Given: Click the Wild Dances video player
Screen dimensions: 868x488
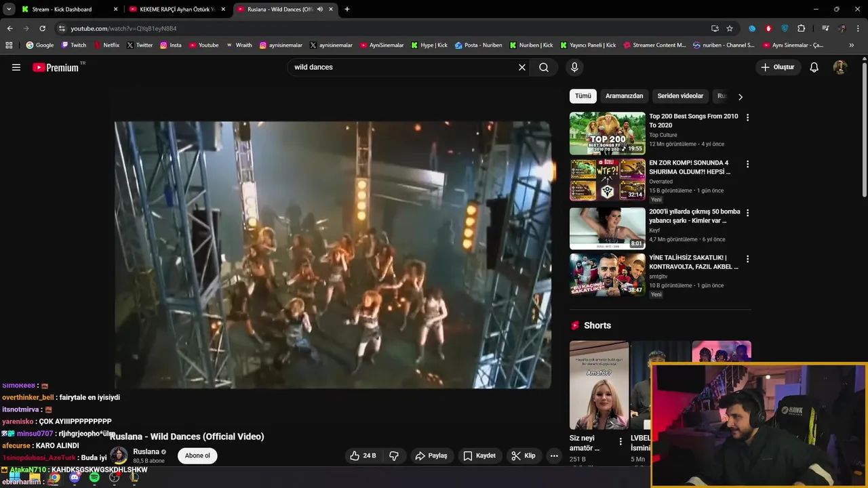Looking at the screenshot, I should pos(333,255).
